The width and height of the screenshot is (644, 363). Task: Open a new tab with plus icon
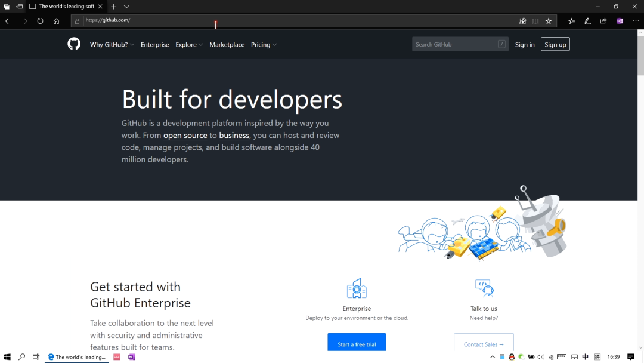click(x=113, y=6)
